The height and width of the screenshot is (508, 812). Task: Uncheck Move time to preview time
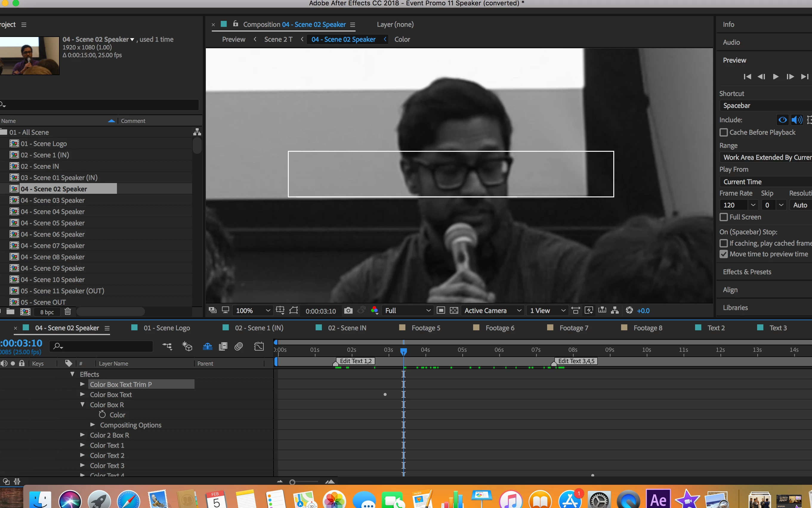click(x=724, y=254)
